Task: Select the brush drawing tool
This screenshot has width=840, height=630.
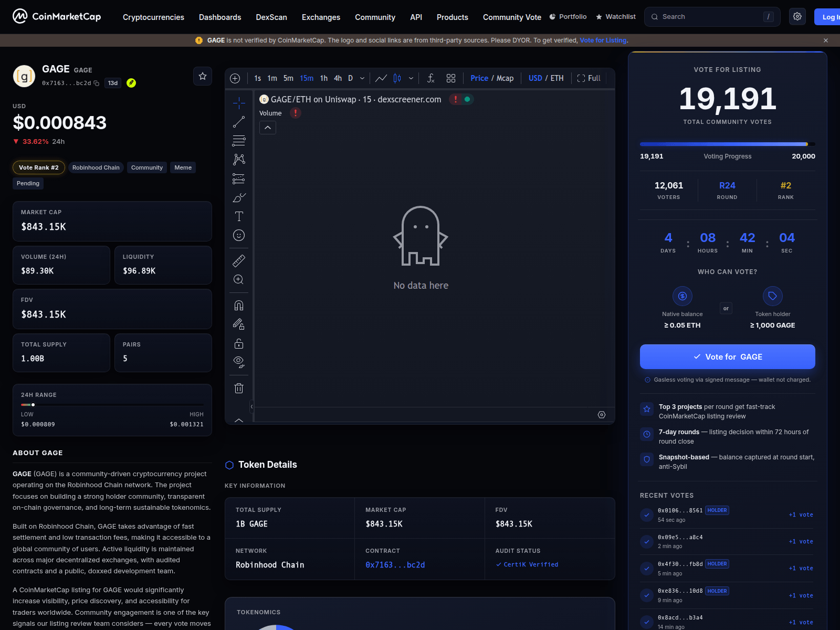Action: [x=239, y=197]
